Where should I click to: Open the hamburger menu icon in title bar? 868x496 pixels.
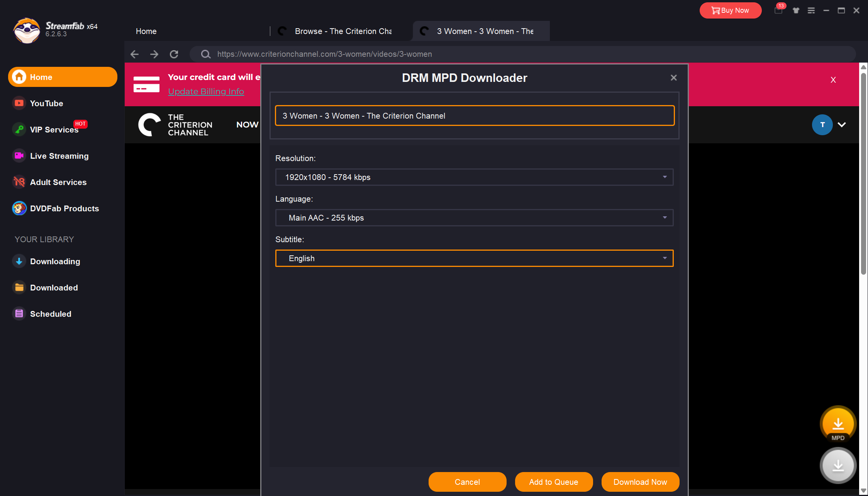point(811,10)
